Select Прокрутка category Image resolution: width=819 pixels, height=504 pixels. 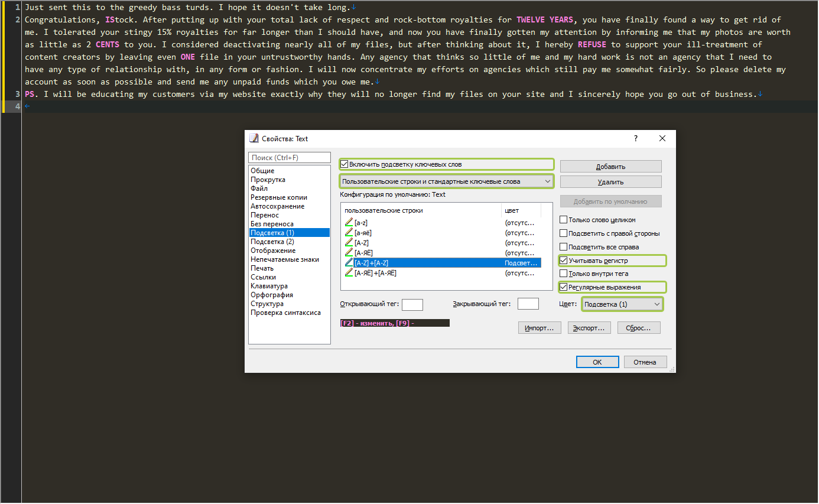tap(289, 180)
